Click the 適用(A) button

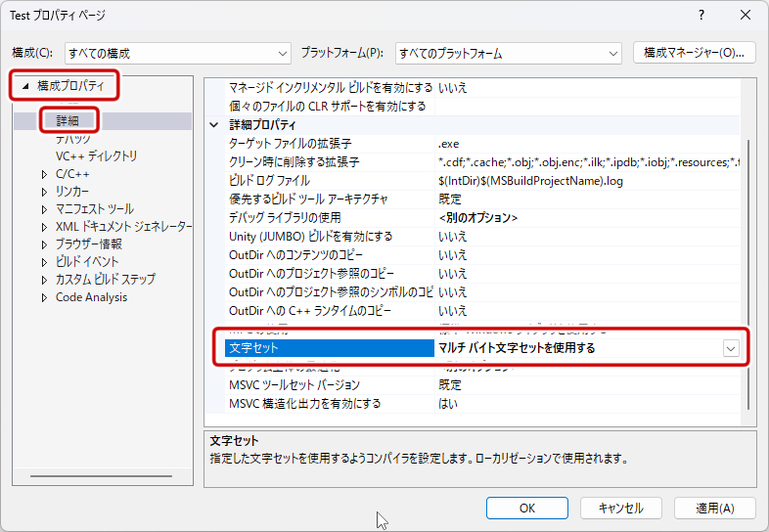coord(715,508)
